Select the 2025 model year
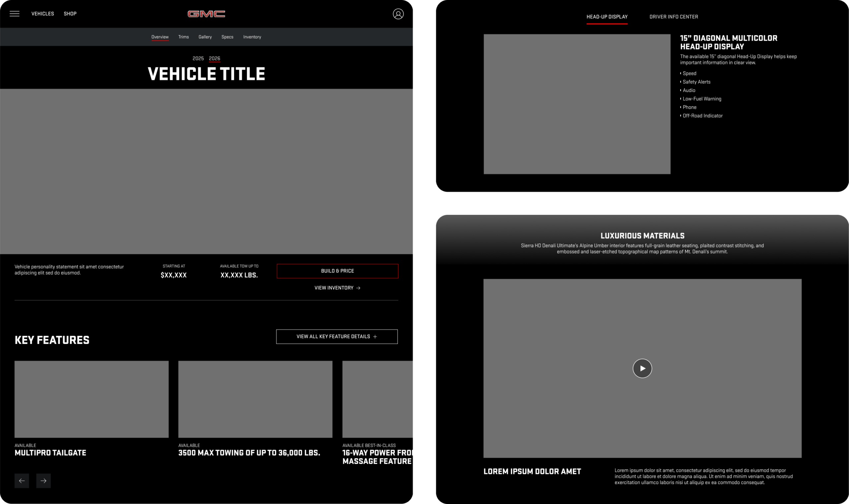The width and height of the screenshot is (849, 504). coord(198,58)
